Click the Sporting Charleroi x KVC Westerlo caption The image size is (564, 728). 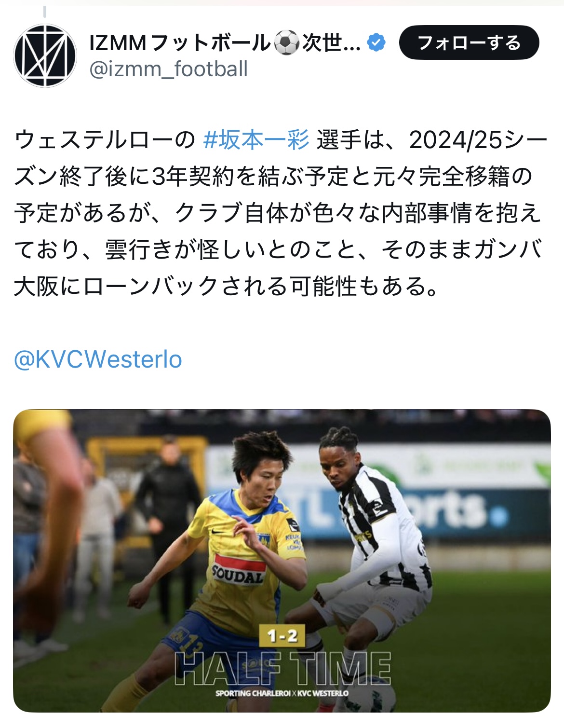tap(282, 693)
